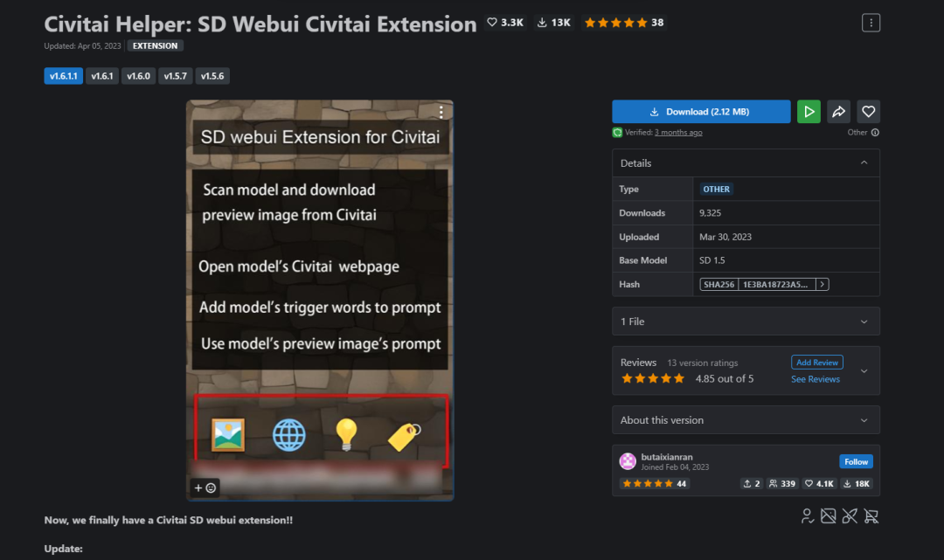This screenshot has width=944, height=560.
Task: Toggle the heart to favorite the extension
Action: (868, 111)
